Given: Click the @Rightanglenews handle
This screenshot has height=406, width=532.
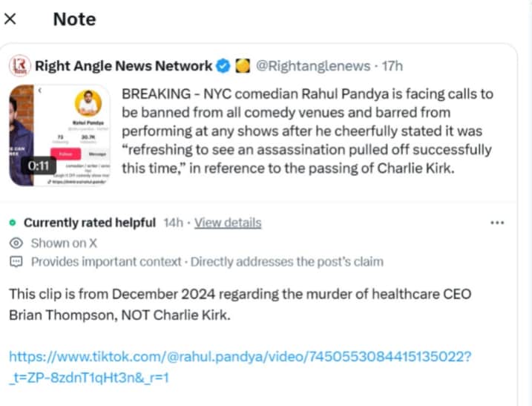Looking at the screenshot, I should (313, 66).
